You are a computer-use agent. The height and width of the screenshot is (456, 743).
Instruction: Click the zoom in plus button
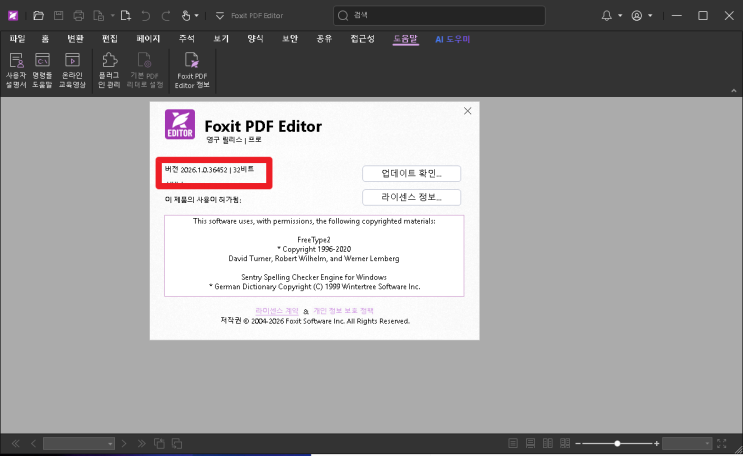pyautogui.click(x=656, y=444)
